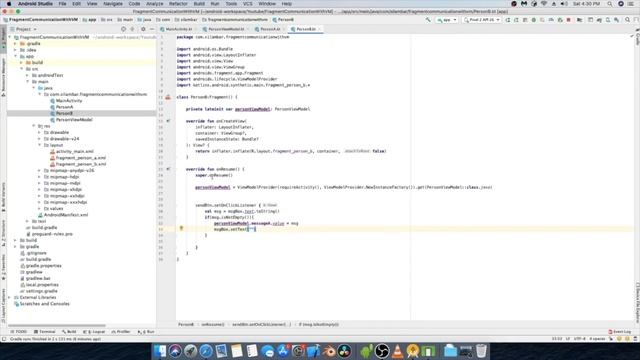
Task: Open the TODO tool window
Action: click(19, 332)
